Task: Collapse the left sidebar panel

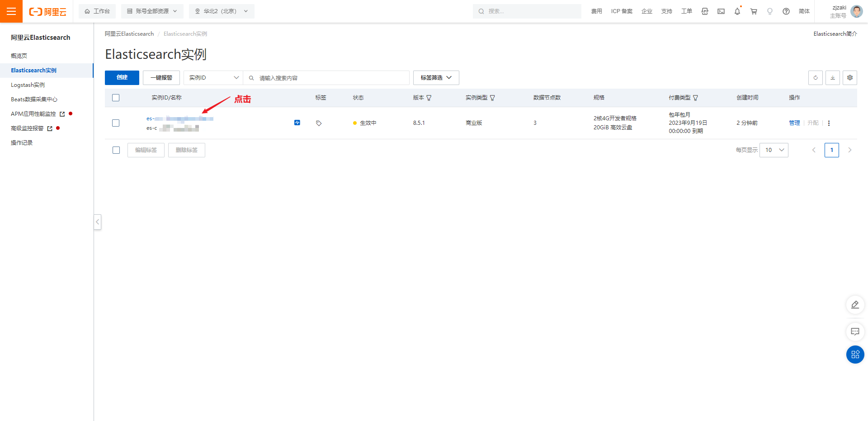Action: (98, 222)
